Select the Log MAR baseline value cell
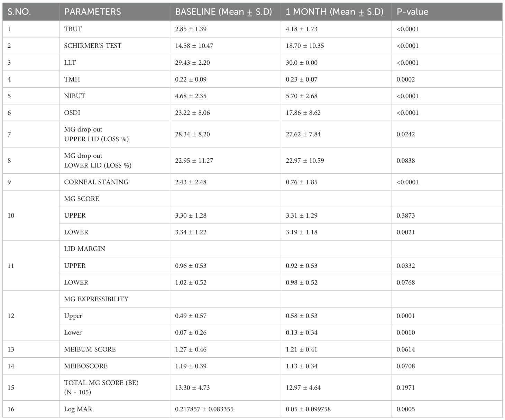This screenshot has width=505, height=420. 204,409
